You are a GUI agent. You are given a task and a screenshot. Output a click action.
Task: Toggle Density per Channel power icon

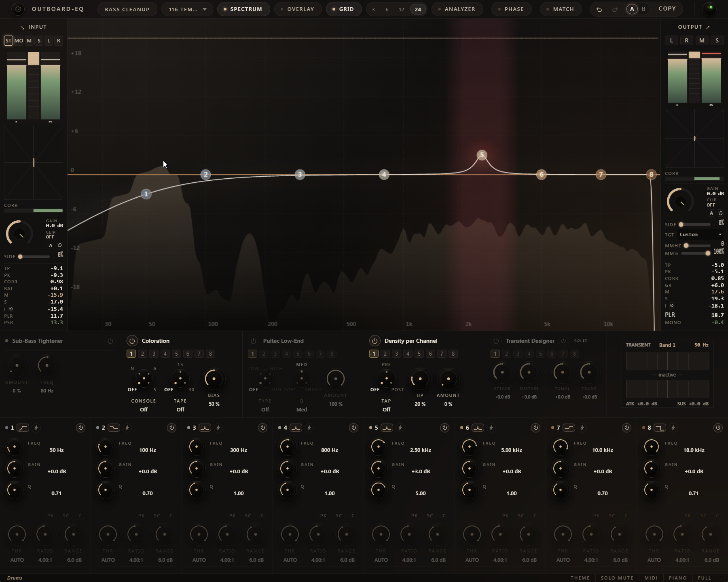pos(375,341)
